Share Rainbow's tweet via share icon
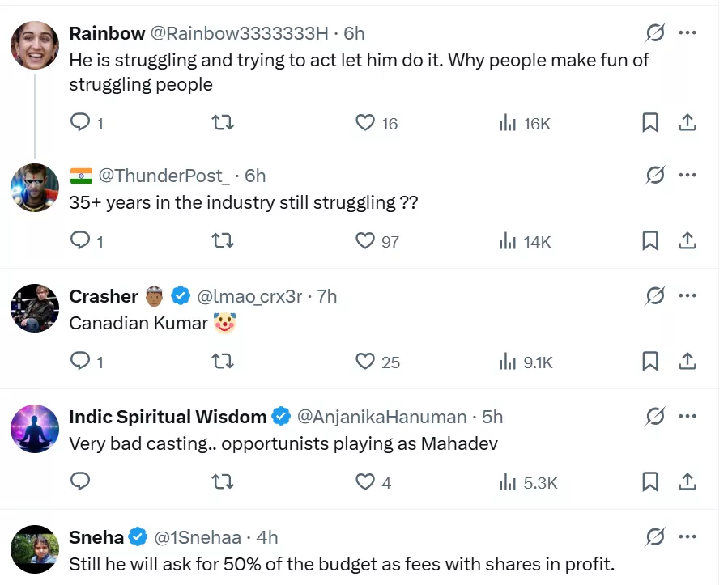 pos(687,122)
